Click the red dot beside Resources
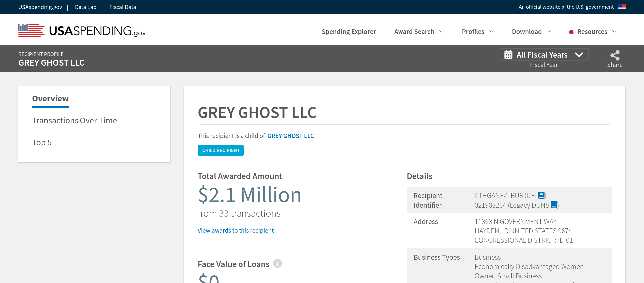Viewport: 644px width, 283px height. coord(571,32)
